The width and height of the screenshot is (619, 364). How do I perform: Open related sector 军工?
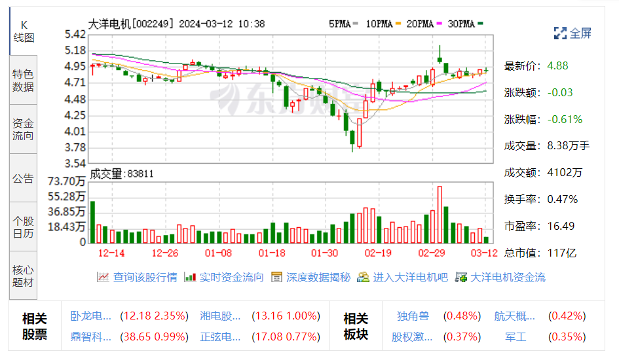[515, 337]
